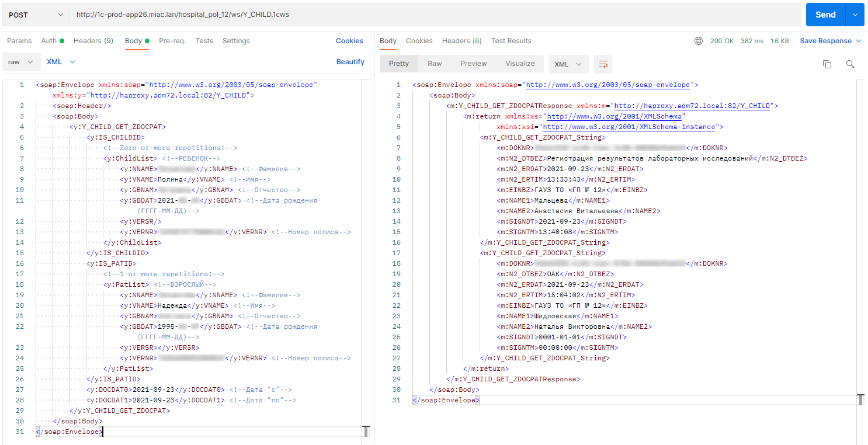This screenshot has width=868, height=445.
Task: Select the Raw response view
Action: [435, 64]
